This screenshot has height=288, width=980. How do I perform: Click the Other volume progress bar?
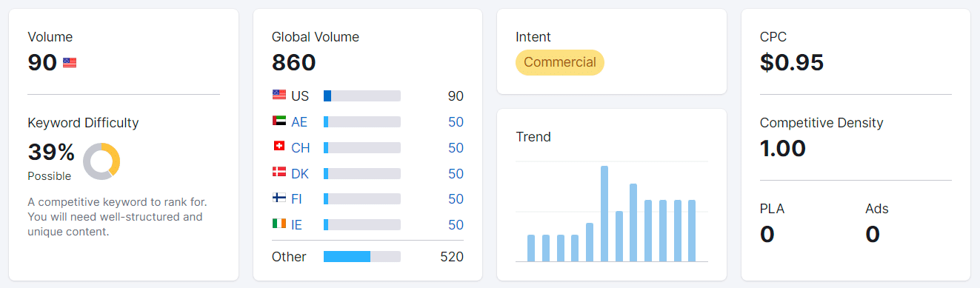pos(362,256)
